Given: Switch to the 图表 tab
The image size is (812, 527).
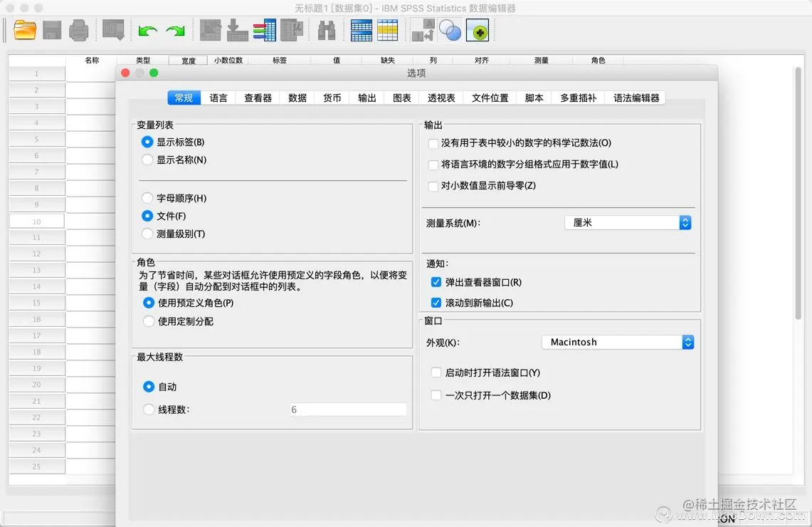Looking at the screenshot, I should click(x=401, y=98).
